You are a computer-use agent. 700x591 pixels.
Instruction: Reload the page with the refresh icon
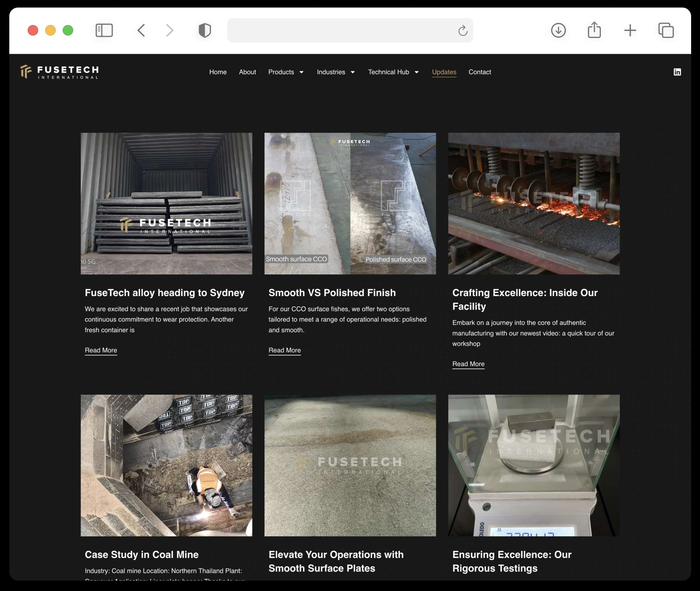463,30
